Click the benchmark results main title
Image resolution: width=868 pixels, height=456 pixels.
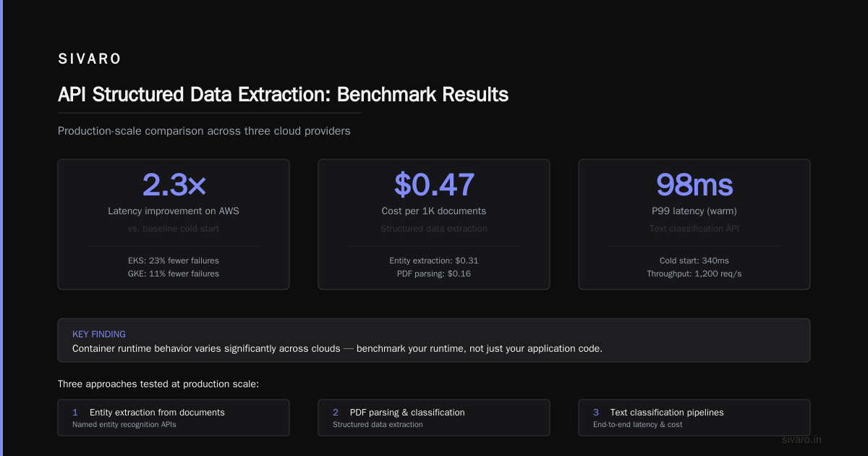283,95
